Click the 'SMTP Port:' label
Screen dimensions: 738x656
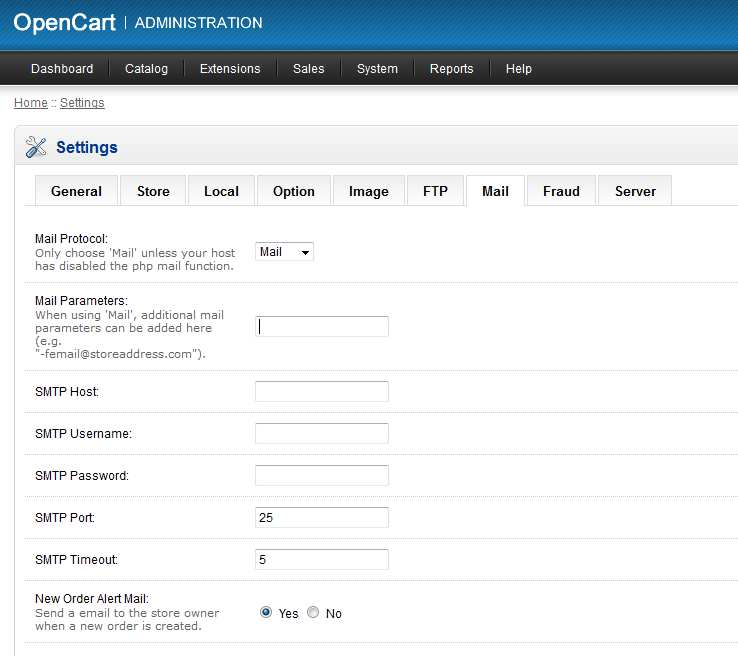[x=65, y=518]
